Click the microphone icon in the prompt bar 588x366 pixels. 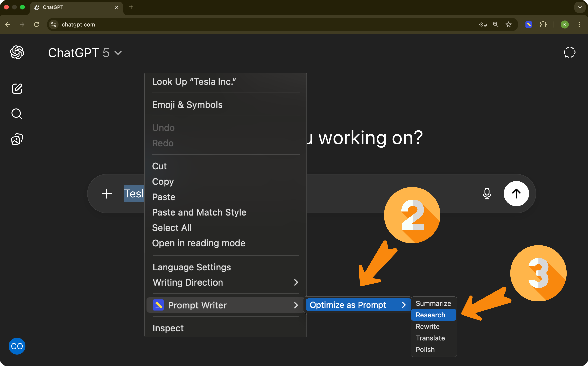pyautogui.click(x=487, y=193)
